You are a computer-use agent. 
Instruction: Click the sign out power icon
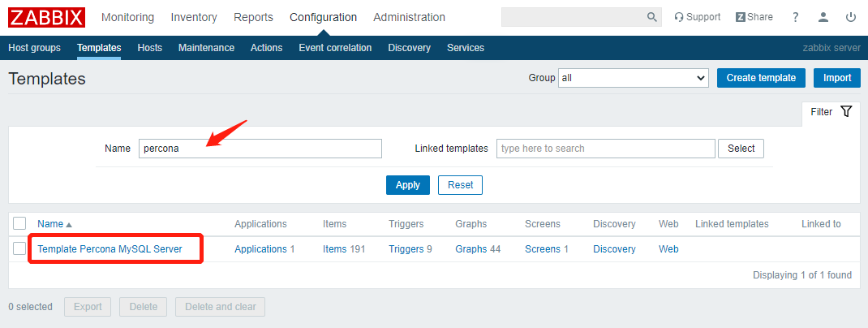tap(850, 17)
